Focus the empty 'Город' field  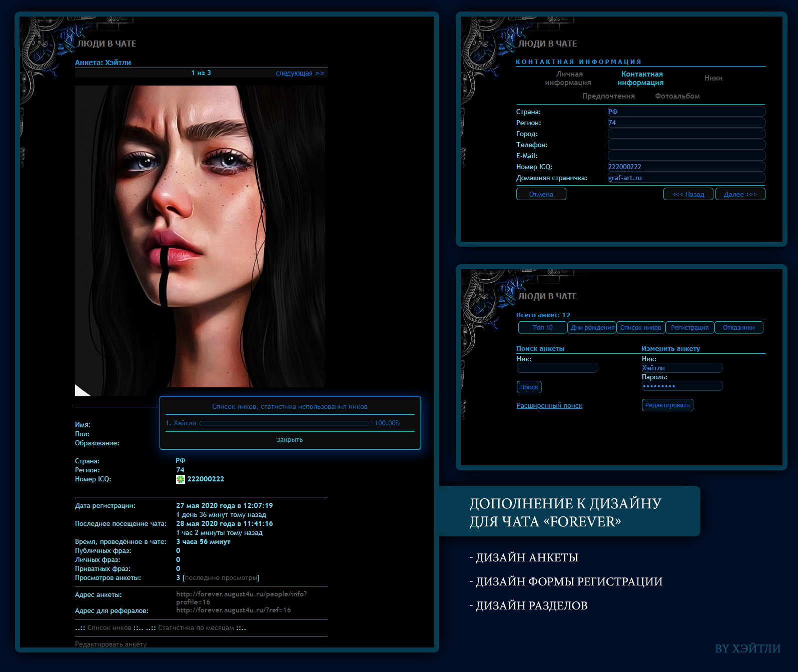click(686, 134)
